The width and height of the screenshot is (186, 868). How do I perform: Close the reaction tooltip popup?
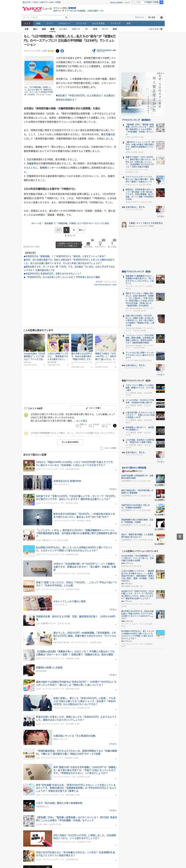(x=81, y=243)
